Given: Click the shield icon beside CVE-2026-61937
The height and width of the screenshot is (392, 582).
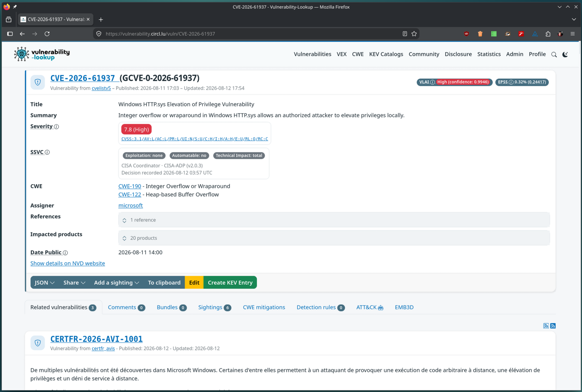Looking at the screenshot, I should [x=38, y=82].
